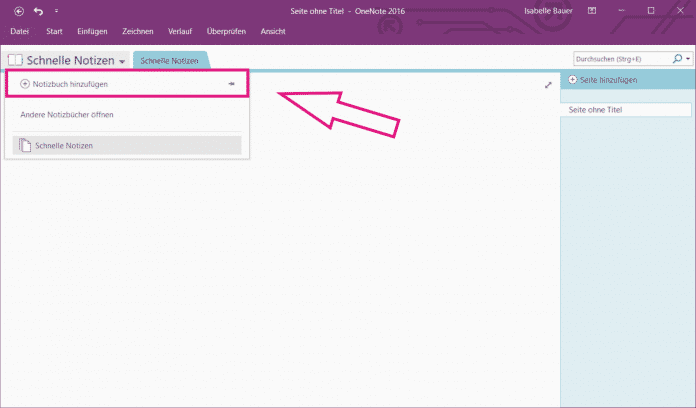Select the Ansicht ribbon tab
696x408 pixels.
pos(272,32)
